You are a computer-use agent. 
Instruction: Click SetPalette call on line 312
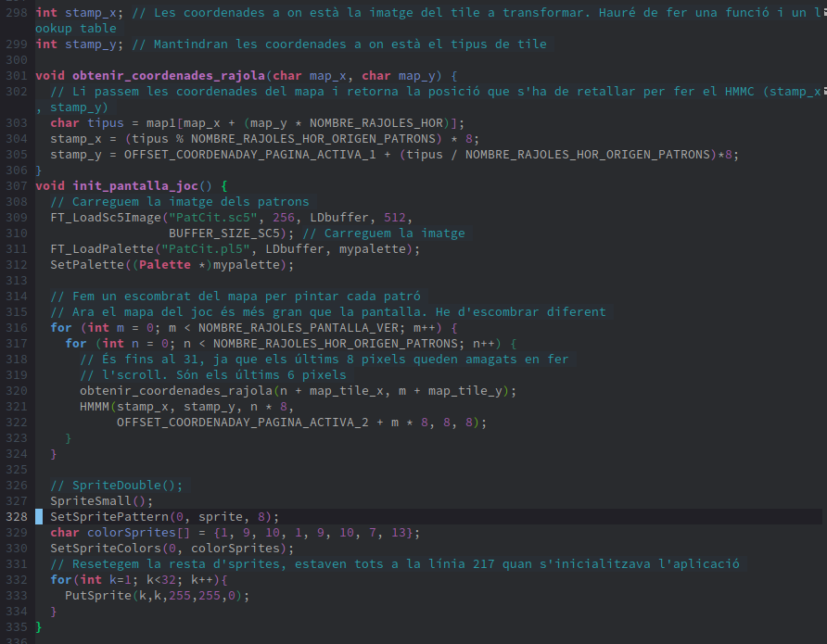pyautogui.click(x=87, y=265)
